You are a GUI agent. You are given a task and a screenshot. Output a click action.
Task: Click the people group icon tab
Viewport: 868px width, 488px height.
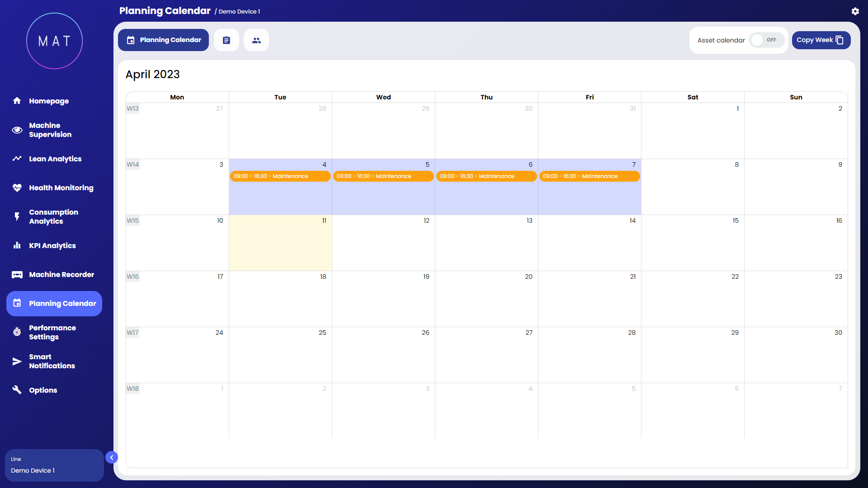[256, 40]
